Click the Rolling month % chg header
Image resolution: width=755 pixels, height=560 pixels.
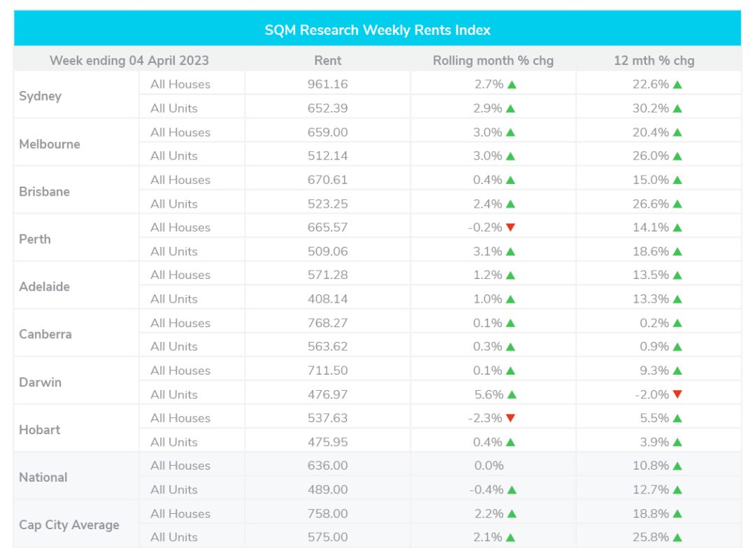pos(493,61)
